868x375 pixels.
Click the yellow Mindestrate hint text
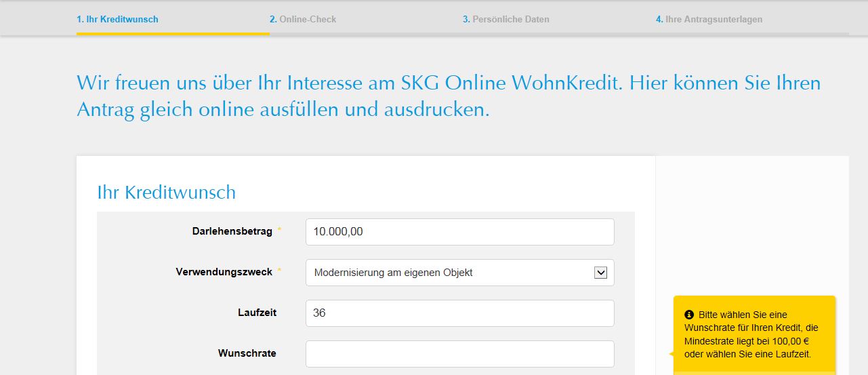coord(752,334)
